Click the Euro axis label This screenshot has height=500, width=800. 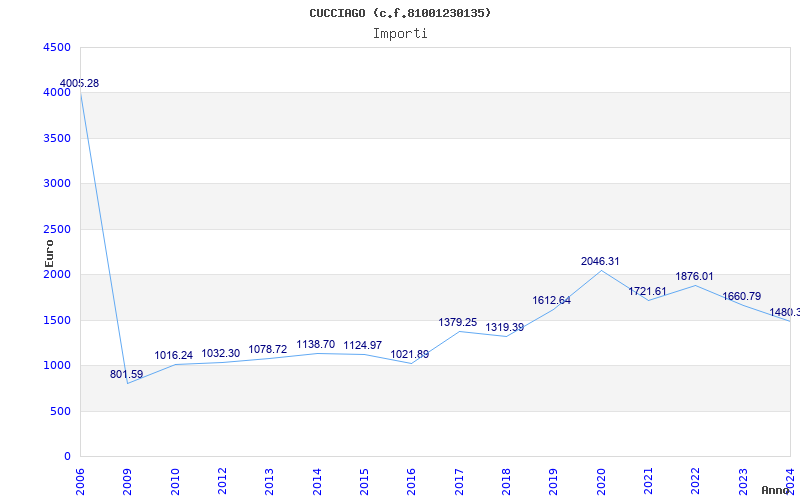[49, 254]
